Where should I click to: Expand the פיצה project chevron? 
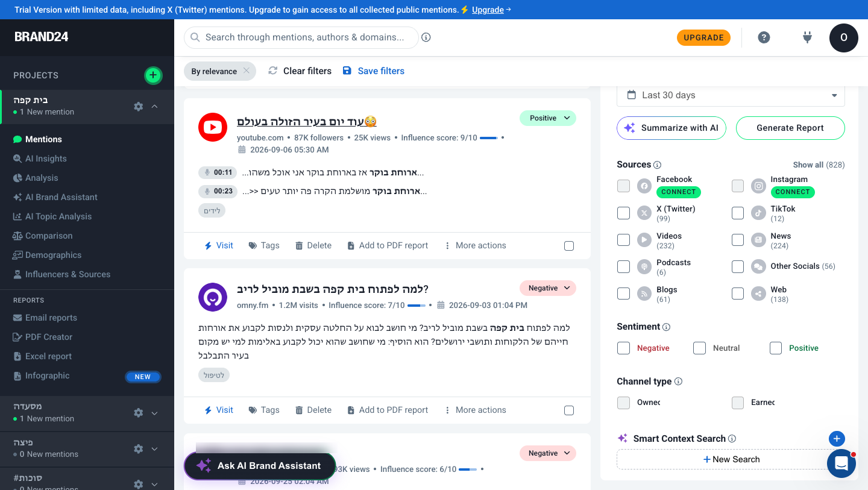click(155, 448)
